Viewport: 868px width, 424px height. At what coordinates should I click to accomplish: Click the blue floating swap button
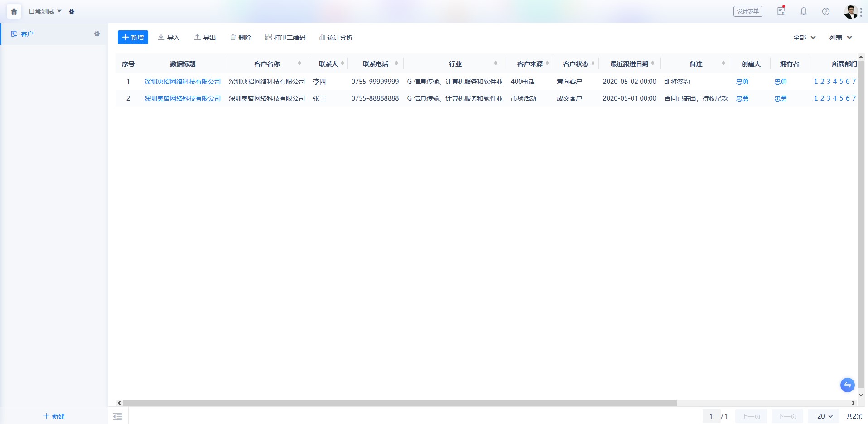click(x=847, y=385)
